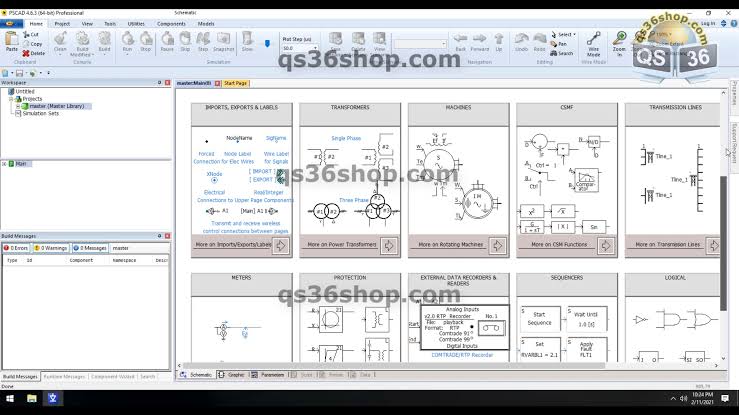Follow More on Transmission Lines link

click(x=667, y=245)
